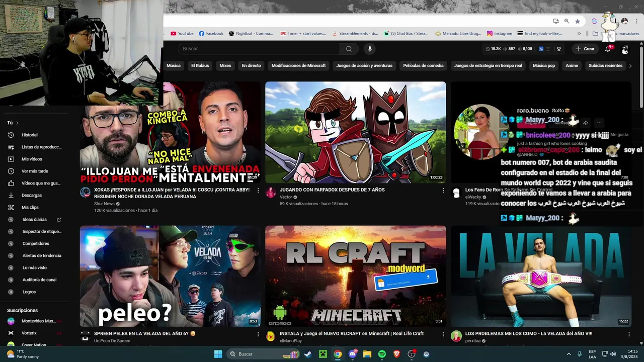
Task: Open YouTube account avatar menu
Action: [x=625, y=49]
